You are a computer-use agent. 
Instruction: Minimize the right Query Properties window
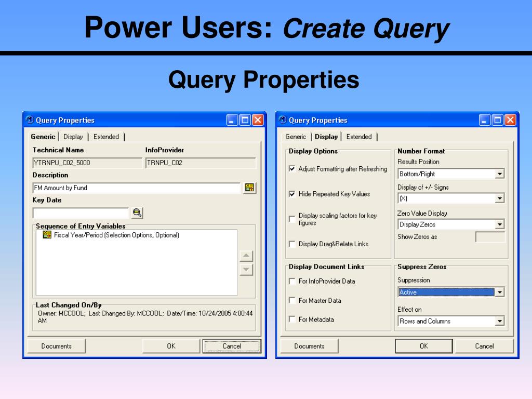tap(485, 120)
